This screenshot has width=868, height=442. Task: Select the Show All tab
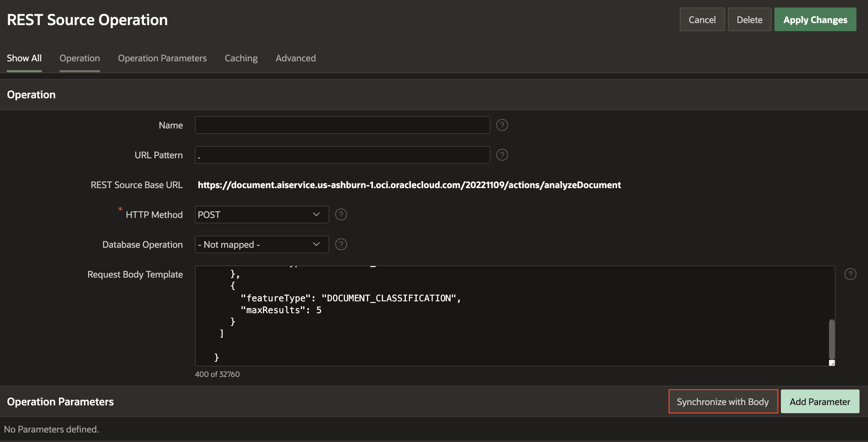24,58
